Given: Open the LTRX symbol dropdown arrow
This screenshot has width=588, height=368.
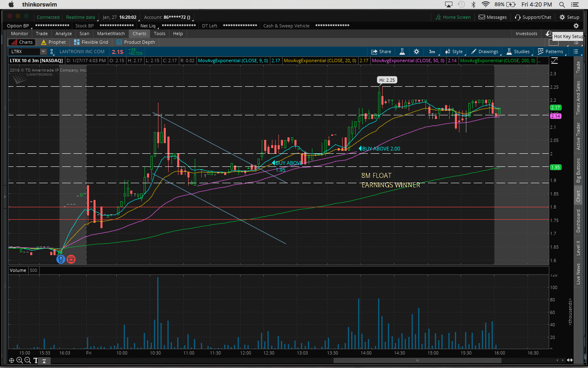Looking at the screenshot, I should coord(43,52).
